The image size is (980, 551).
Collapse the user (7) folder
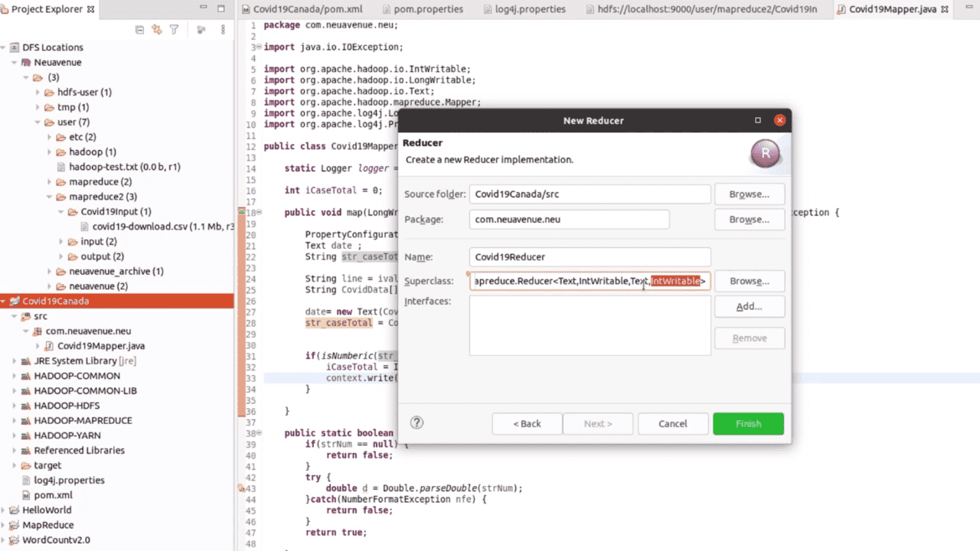pyautogui.click(x=38, y=122)
